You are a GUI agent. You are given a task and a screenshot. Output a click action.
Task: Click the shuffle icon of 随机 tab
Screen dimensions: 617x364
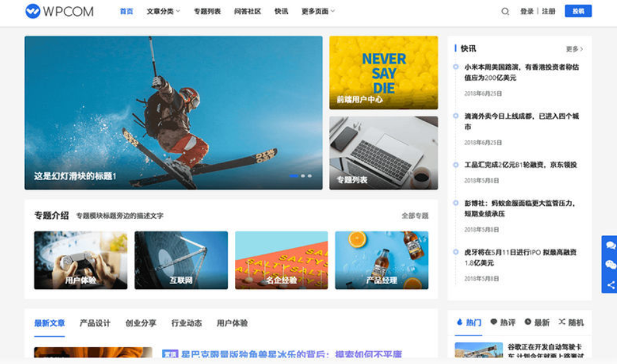[561, 322]
